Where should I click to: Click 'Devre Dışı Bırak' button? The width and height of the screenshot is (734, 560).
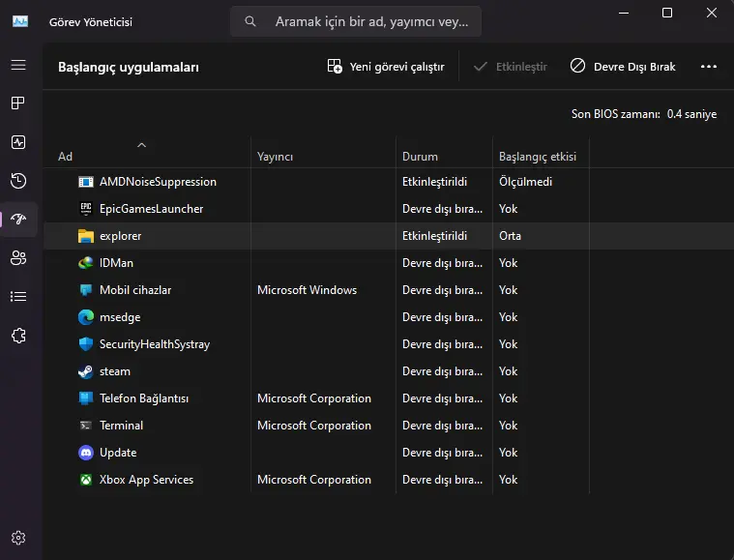[623, 67]
